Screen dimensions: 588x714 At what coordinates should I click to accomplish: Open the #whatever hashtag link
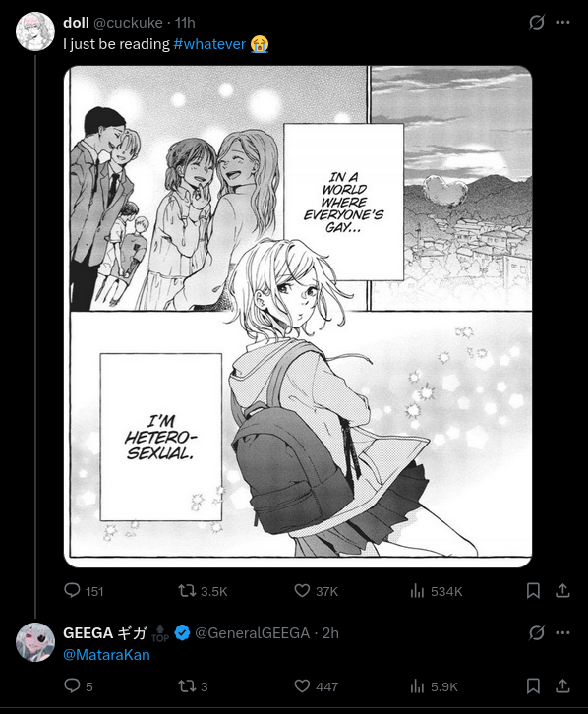[x=209, y=44]
